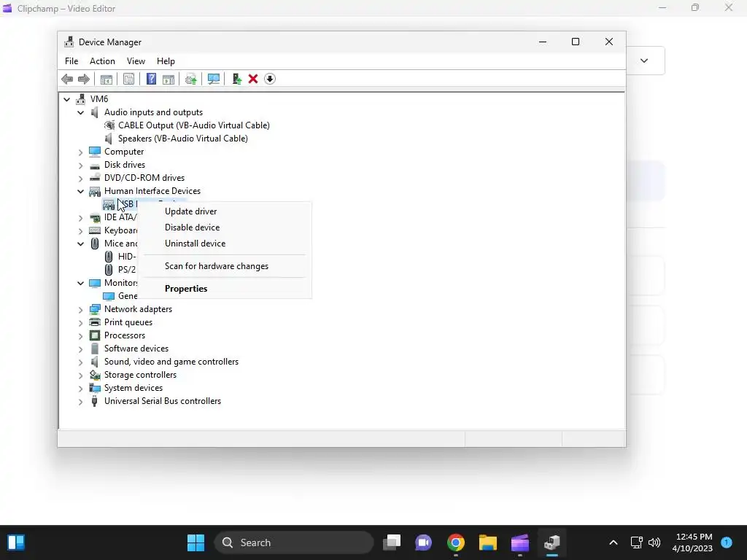Click the Disable device down-arrow toolbar icon

pos(270,79)
